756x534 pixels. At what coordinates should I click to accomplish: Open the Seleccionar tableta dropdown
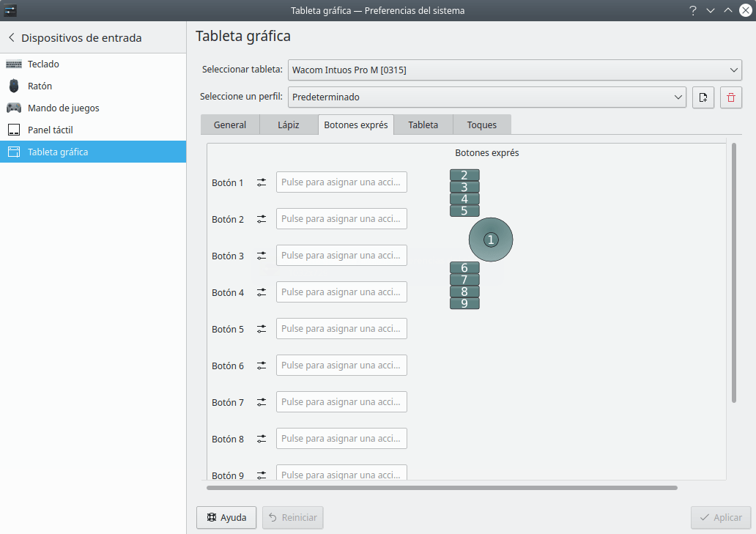514,70
